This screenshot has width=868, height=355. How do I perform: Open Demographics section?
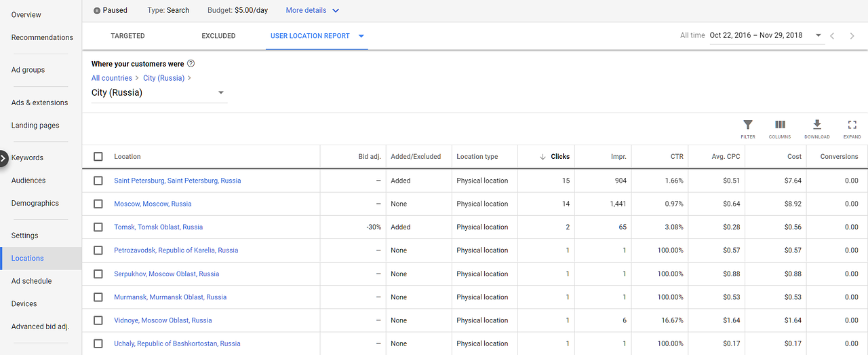click(35, 204)
